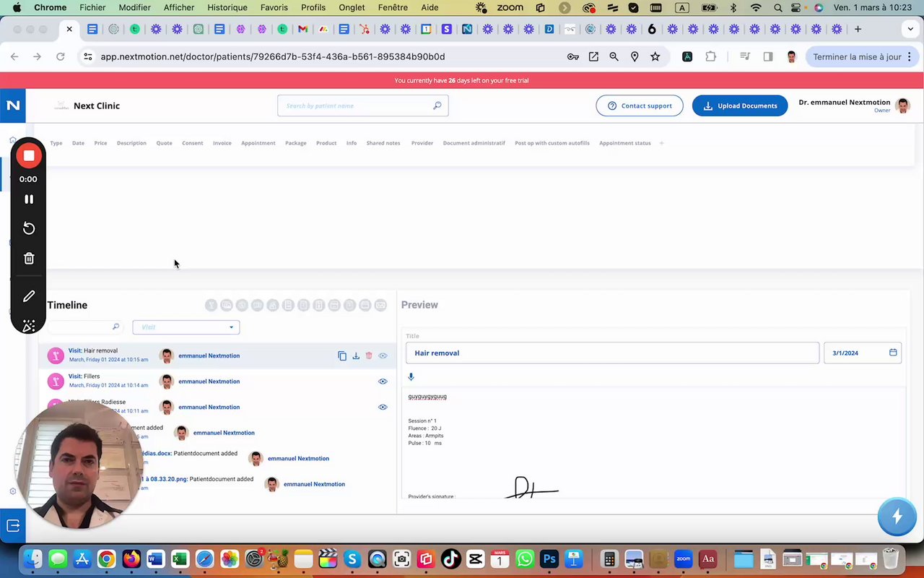Open the Chrome password key icon
Viewport: 924px width, 578px height.
click(x=573, y=56)
